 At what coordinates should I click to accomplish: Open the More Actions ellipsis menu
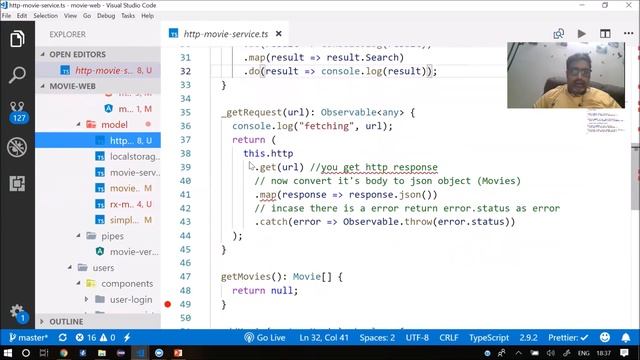[x=629, y=34]
